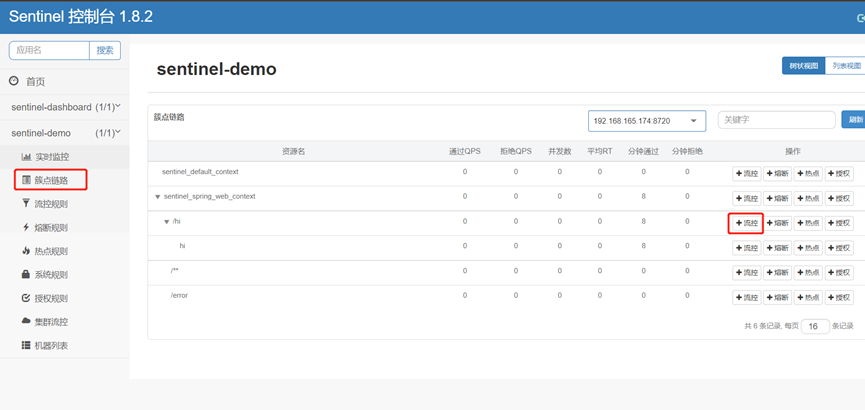Screen dimensions: 865x410
Task: Switch to 树状视图 tree view
Action: pyautogui.click(x=803, y=66)
